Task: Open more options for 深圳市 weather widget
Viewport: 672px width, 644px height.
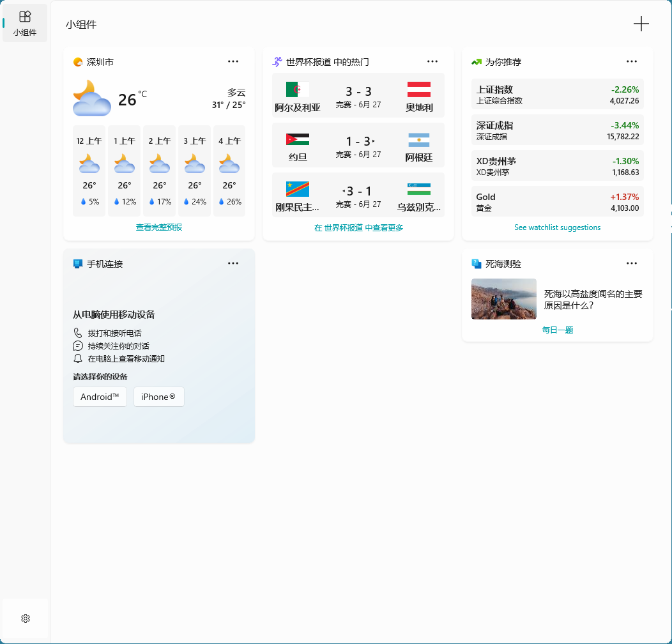Action: (233, 61)
